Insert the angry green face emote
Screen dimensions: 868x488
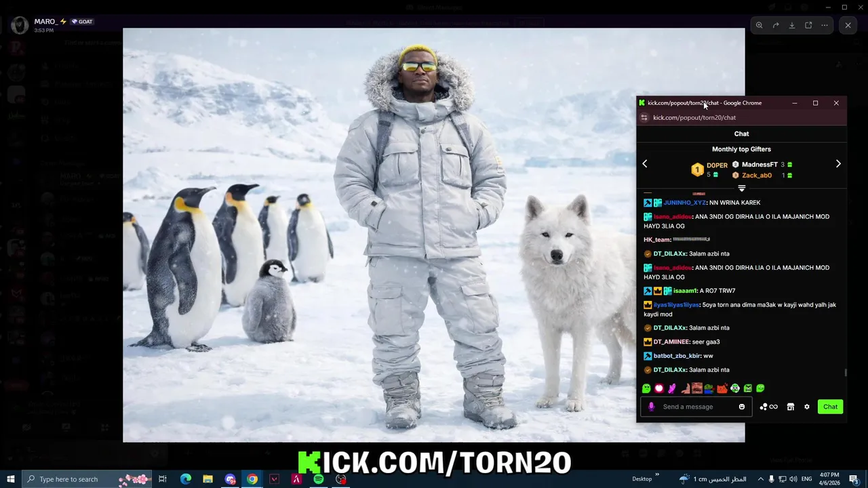pyautogui.click(x=748, y=388)
